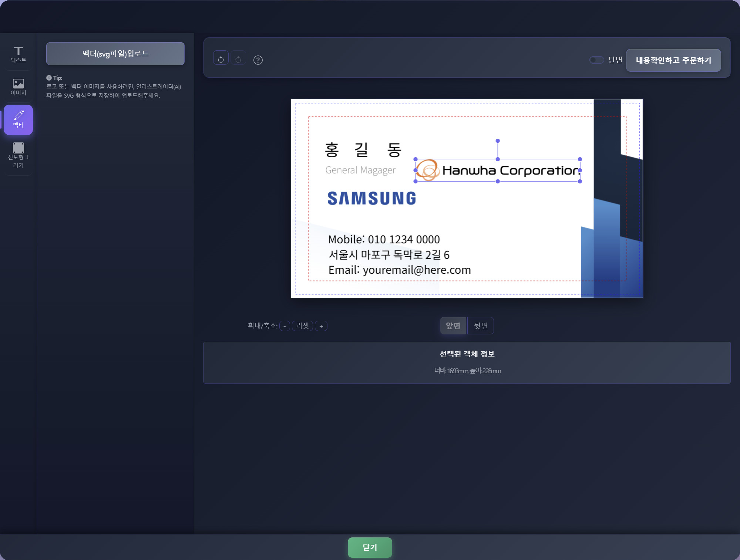Switch to the front side (앞면) tab
This screenshot has height=560, width=740.
pos(453,325)
